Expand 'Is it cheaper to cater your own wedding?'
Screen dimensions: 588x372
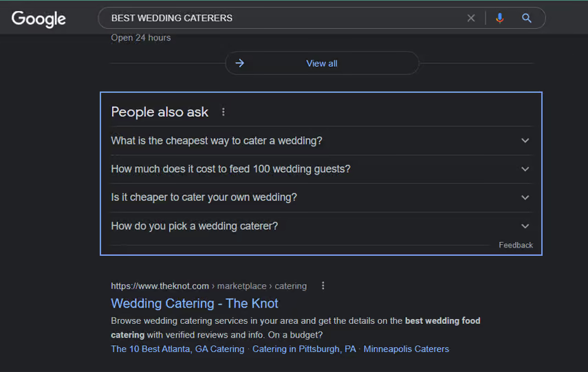(321, 197)
